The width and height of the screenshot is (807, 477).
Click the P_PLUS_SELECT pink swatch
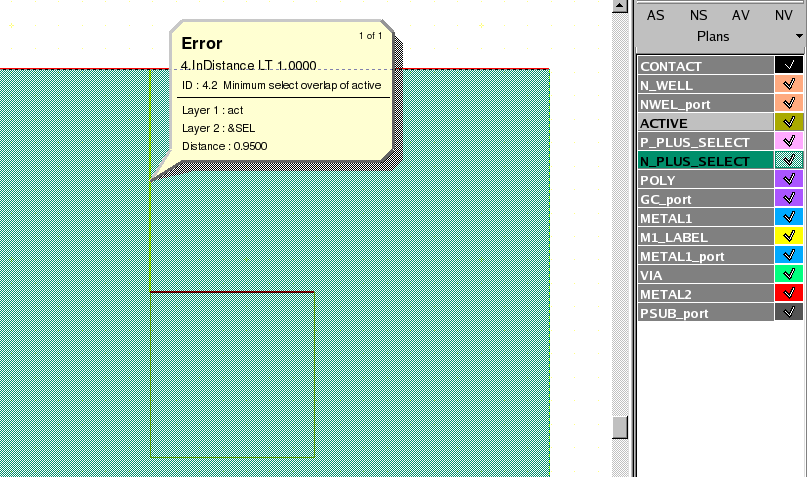[788, 142]
